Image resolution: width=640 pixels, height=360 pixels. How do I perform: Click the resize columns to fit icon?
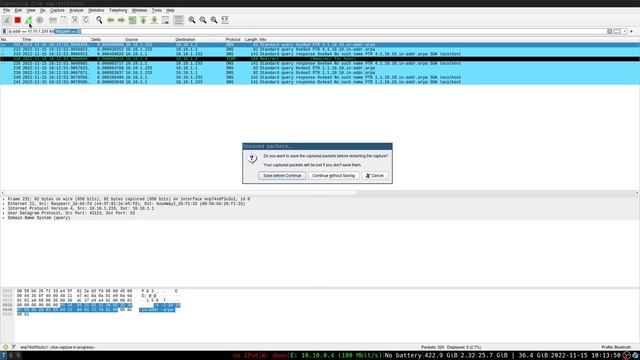click(x=225, y=20)
